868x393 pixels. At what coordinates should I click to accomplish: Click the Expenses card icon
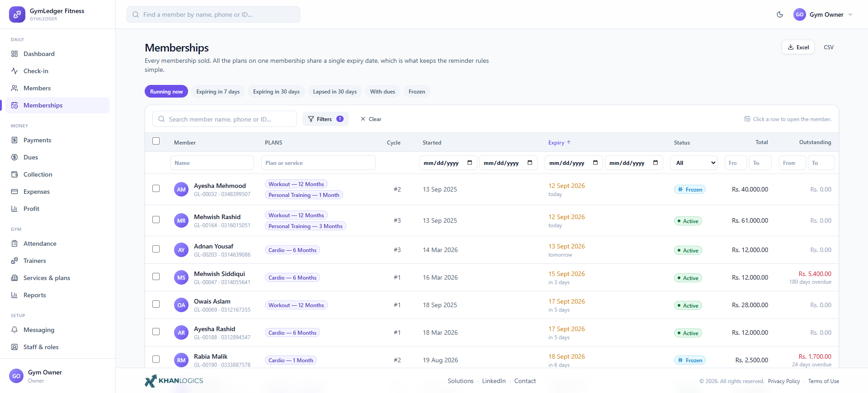pyautogui.click(x=14, y=192)
